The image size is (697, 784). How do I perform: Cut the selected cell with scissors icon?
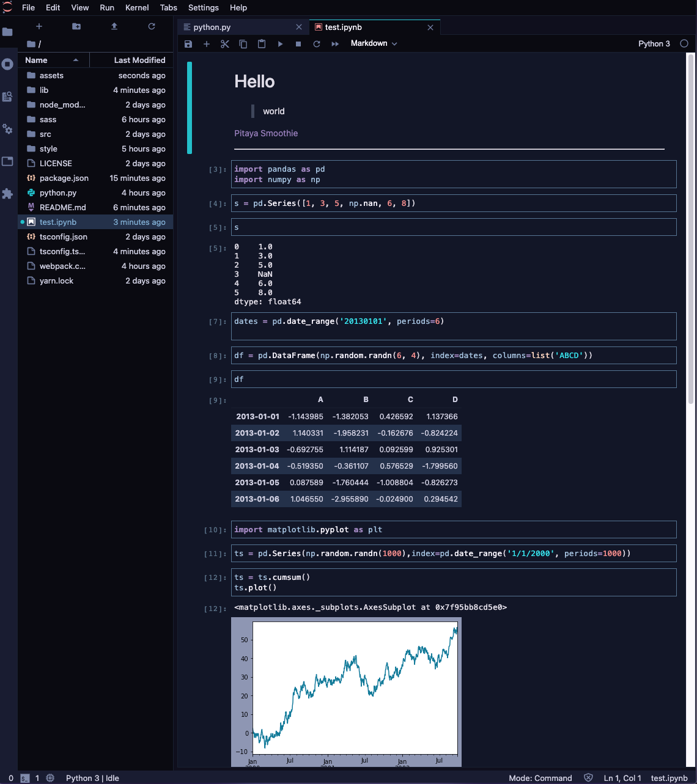[225, 44]
